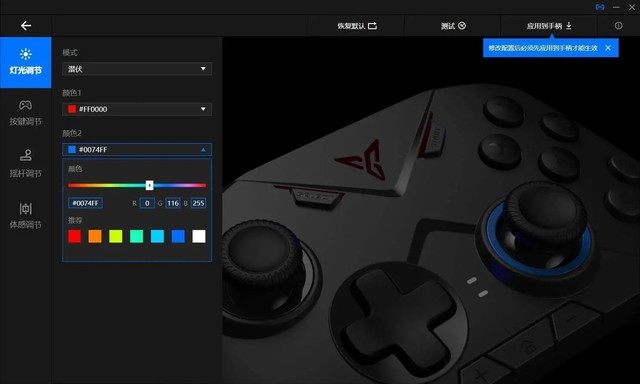Select the 摇杆调节 joystick icon
This screenshot has width=640, height=384.
pos(26,155)
